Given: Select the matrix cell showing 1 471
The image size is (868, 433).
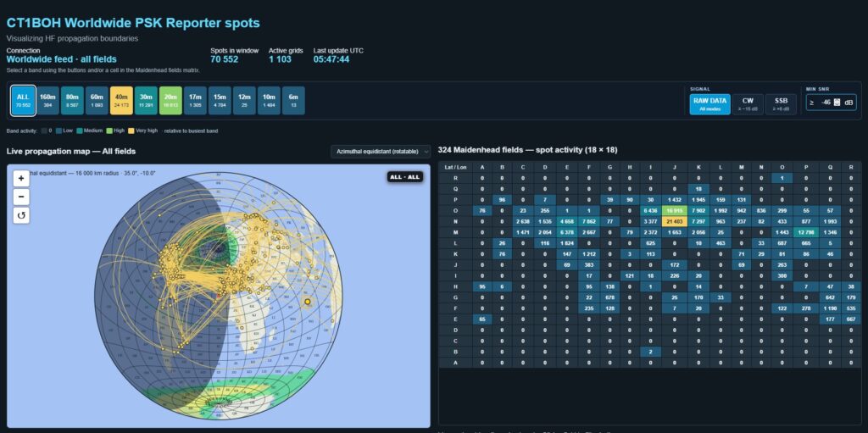Looking at the screenshot, I should (522, 232).
